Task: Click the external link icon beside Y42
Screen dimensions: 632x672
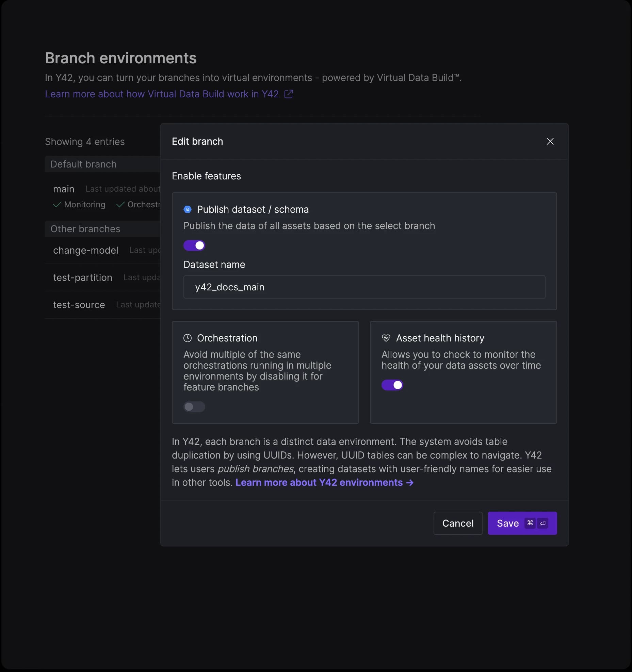Action: [289, 94]
